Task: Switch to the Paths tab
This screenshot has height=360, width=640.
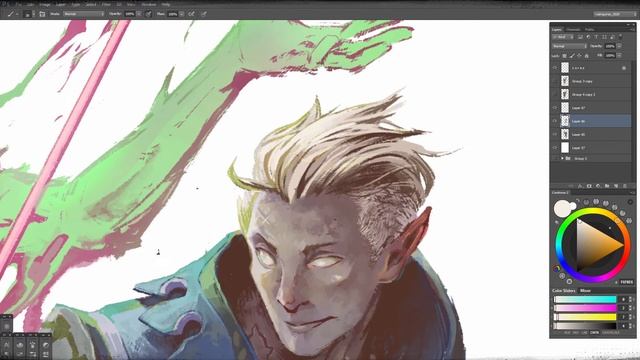Action: point(589,29)
